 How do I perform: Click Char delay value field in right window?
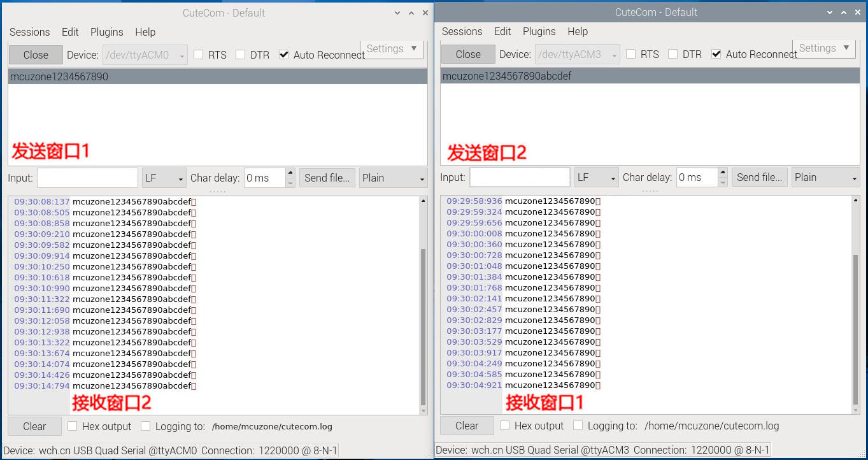(x=697, y=177)
